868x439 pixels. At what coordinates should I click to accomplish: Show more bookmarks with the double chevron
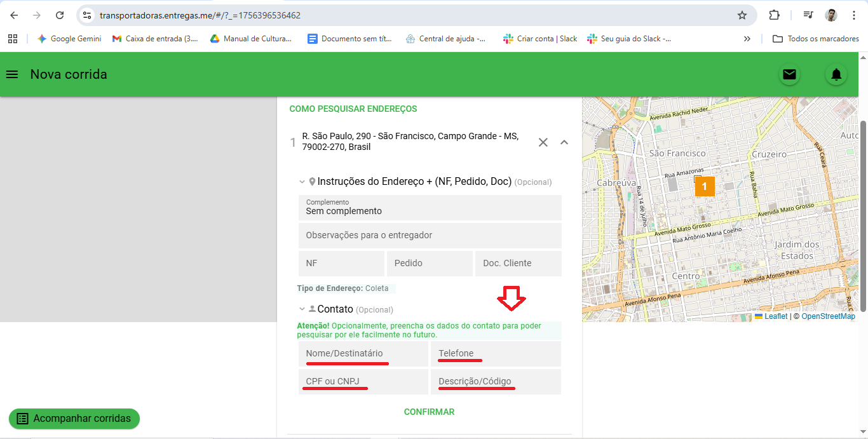(747, 39)
